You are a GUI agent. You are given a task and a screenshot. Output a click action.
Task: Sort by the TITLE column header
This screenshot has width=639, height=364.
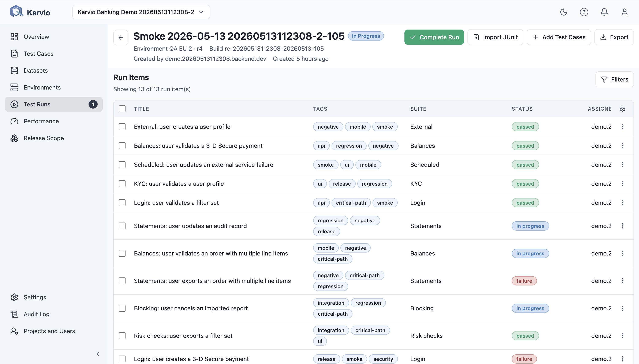141,109
